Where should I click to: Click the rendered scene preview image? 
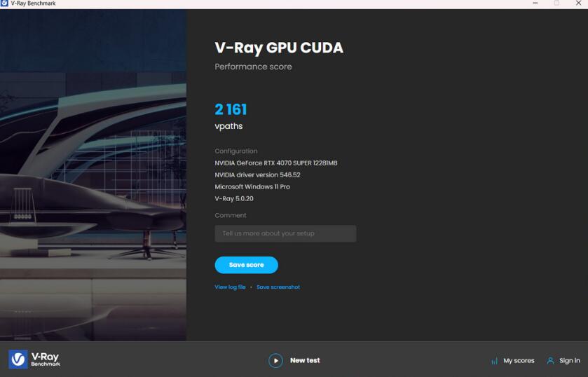93,175
